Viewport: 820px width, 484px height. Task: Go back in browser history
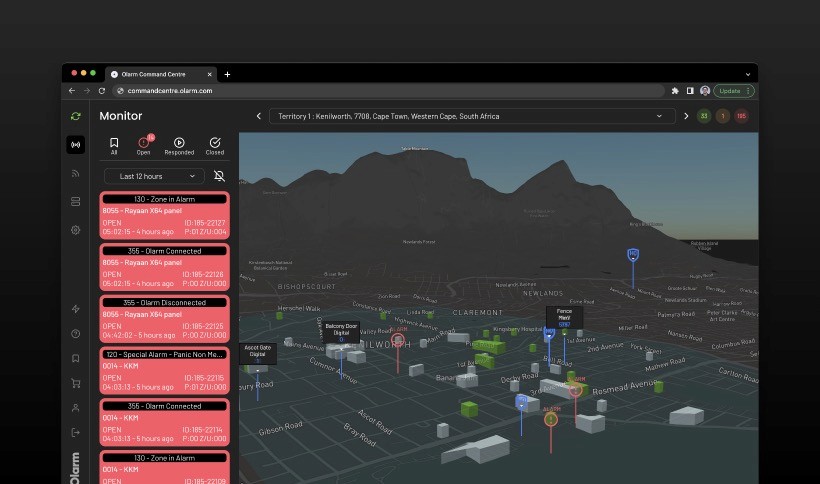point(72,90)
